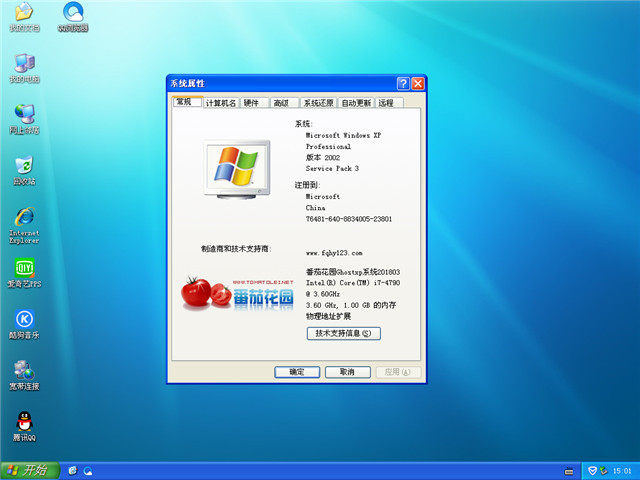The image size is (640, 480).
Task: Click the security shield tray icon
Action: point(592,471)
